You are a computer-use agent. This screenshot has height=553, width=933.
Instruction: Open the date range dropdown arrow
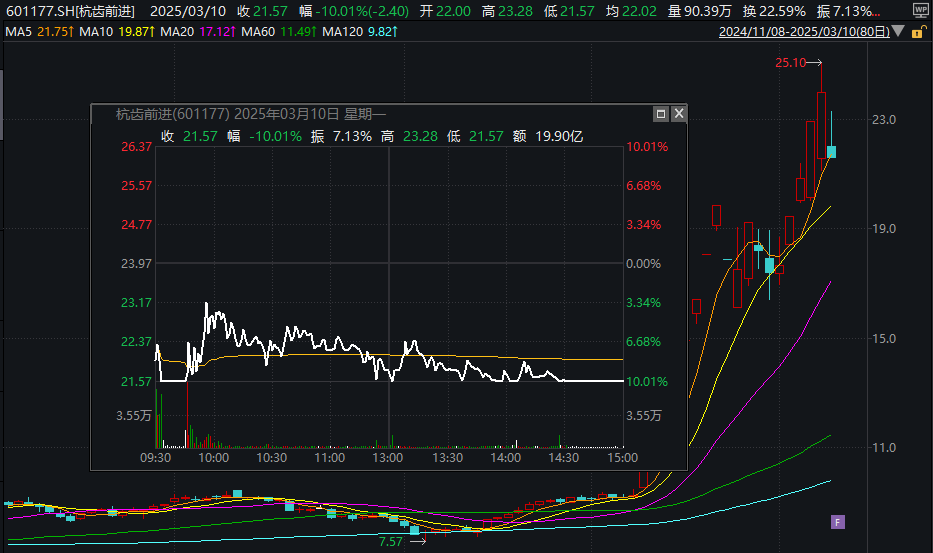coord(896,32)
